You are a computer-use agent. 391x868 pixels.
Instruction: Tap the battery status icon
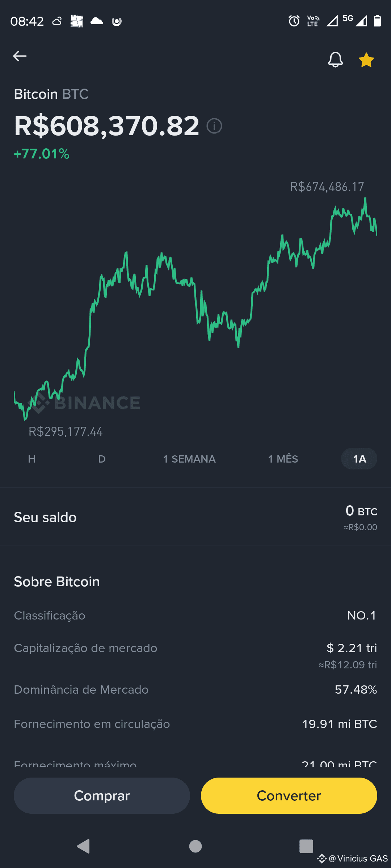(377, 21)
